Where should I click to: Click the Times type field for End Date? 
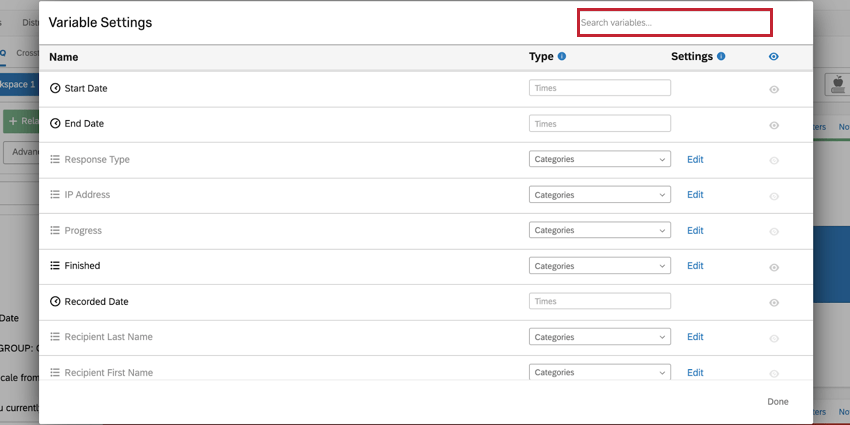599,124
